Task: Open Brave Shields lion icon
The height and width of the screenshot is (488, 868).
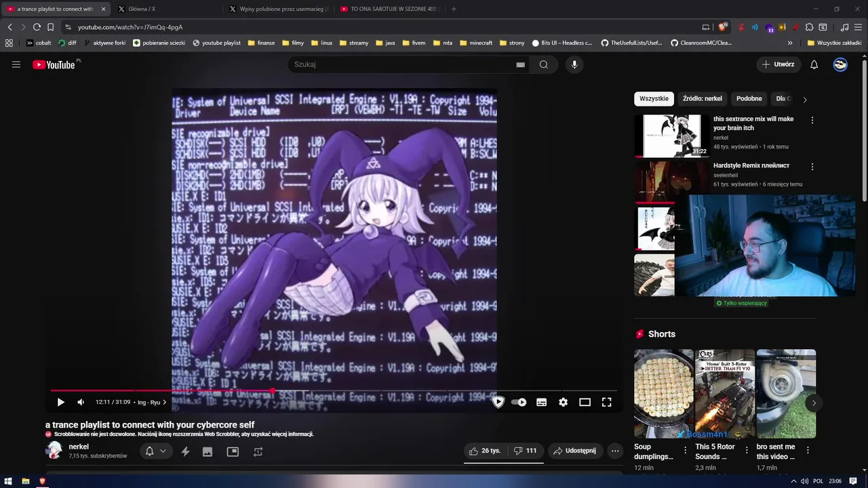Action: click(722, 27)
